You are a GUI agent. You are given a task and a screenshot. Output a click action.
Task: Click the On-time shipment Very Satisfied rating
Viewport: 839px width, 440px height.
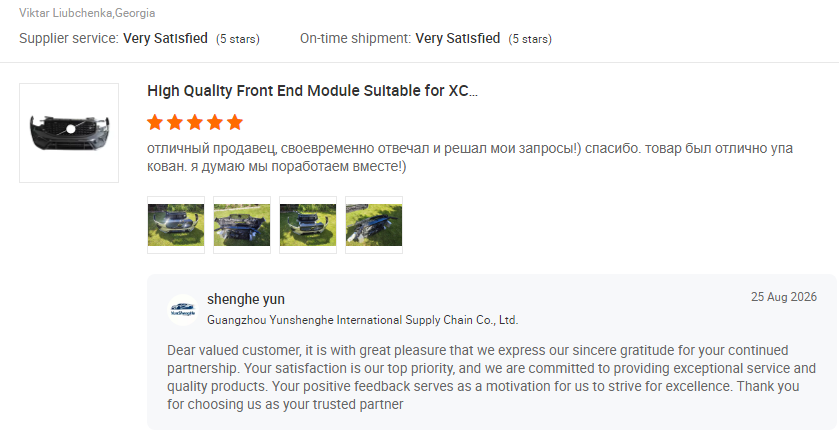coord(457,39)
